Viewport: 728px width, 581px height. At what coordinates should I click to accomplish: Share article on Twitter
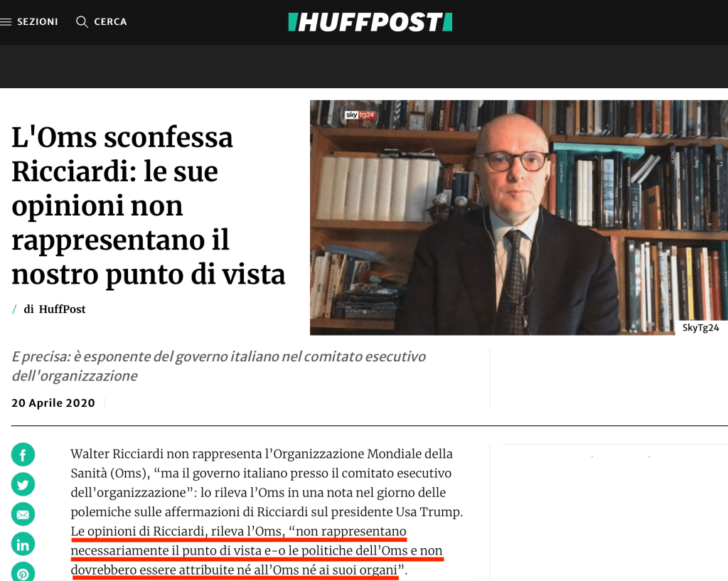click(23, 484)
